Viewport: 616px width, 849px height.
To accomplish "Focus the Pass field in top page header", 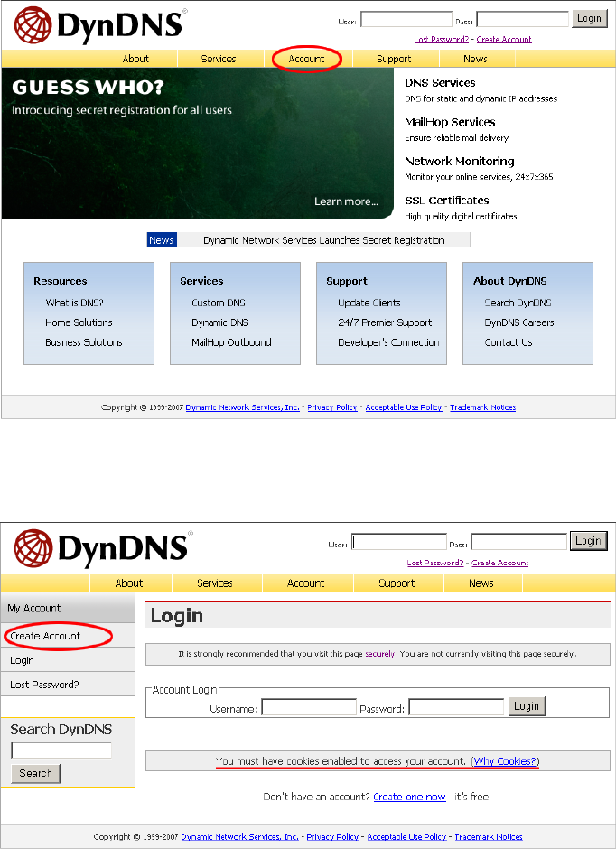I will pos(522,20).
